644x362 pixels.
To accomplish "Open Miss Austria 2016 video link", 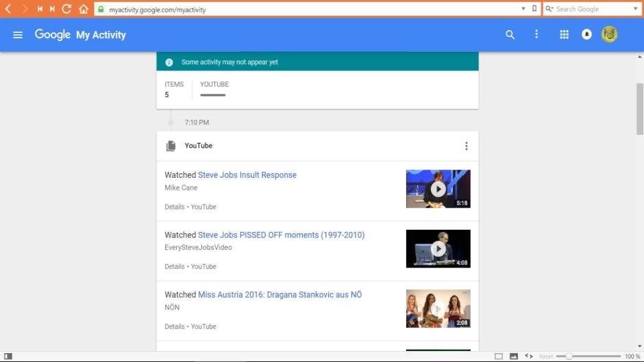I will (x=280, y=295).
